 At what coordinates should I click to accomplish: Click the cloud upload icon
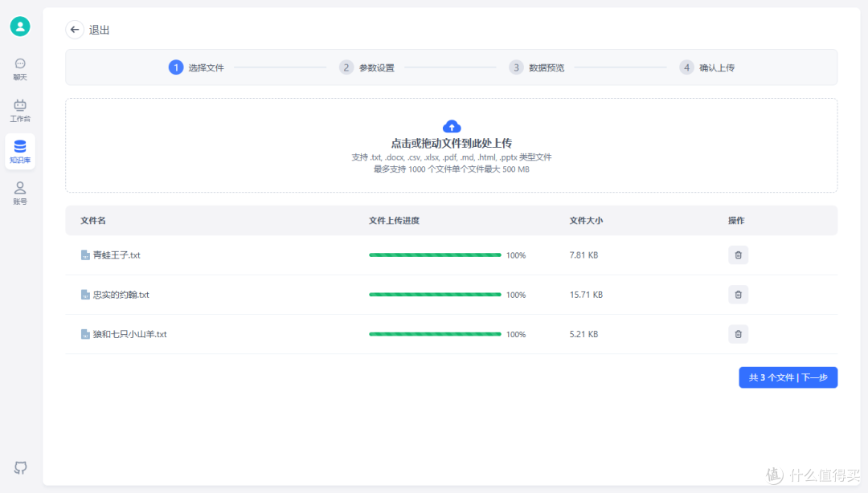(452, 126)
